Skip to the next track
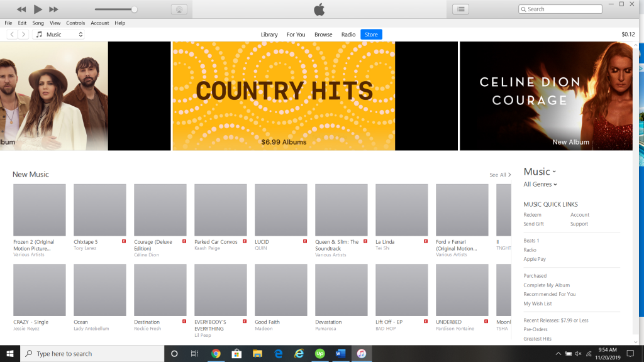 (53, 9)
